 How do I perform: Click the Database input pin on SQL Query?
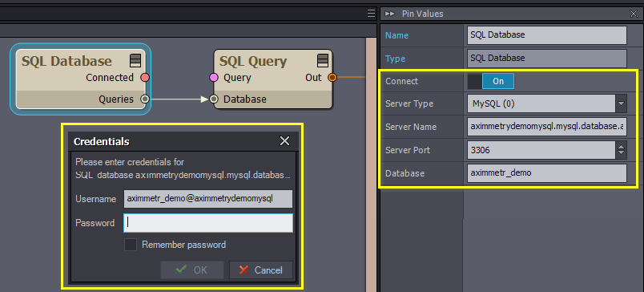214,99
